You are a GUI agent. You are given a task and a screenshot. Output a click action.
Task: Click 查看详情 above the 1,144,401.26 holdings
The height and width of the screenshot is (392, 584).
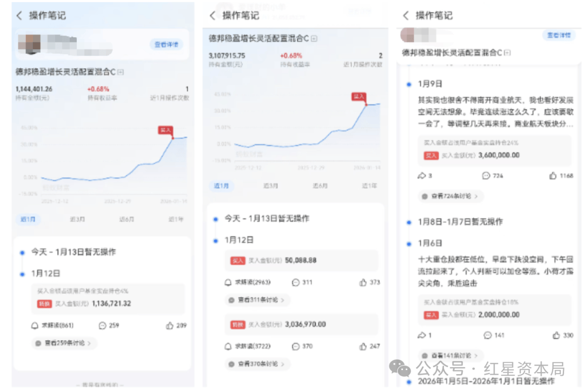[165, 44]
